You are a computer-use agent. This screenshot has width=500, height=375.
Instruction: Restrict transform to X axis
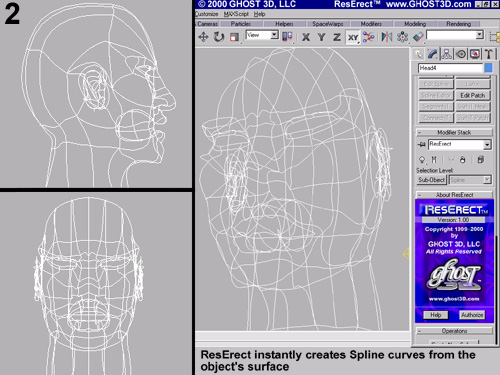click(306, 37)
